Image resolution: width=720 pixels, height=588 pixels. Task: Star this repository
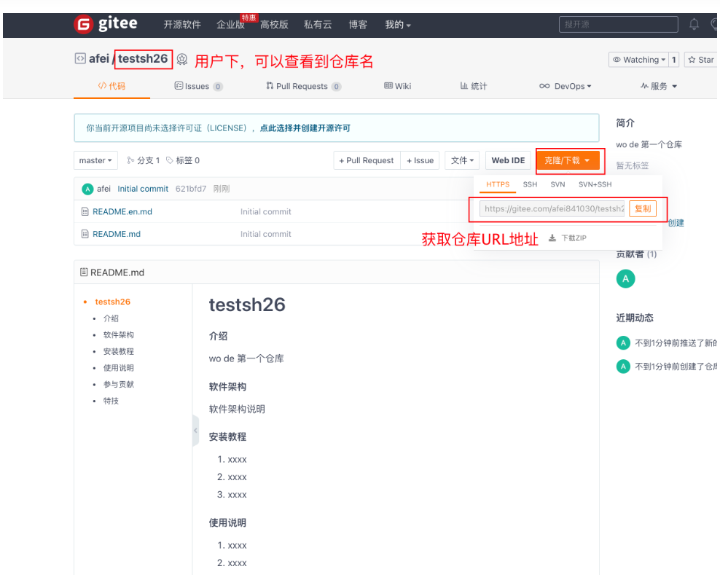(701, 60)
